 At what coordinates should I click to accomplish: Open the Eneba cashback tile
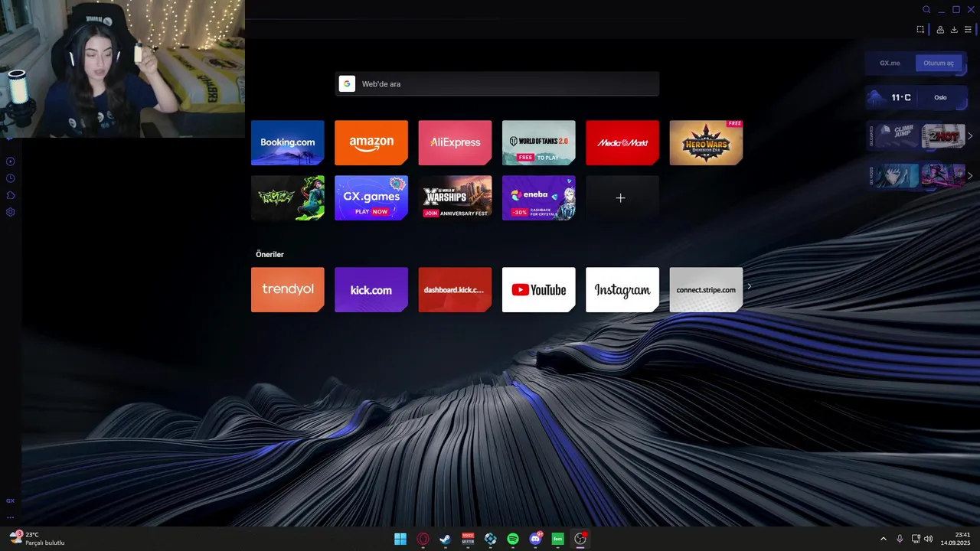coord(538,197)
